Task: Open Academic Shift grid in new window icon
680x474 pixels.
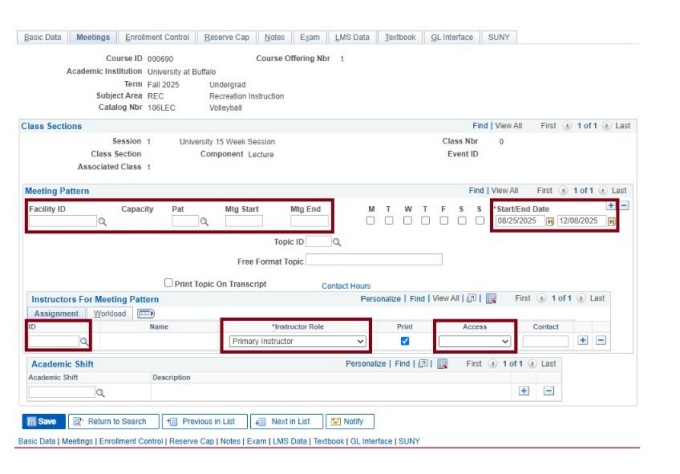Action: point(423,364)
